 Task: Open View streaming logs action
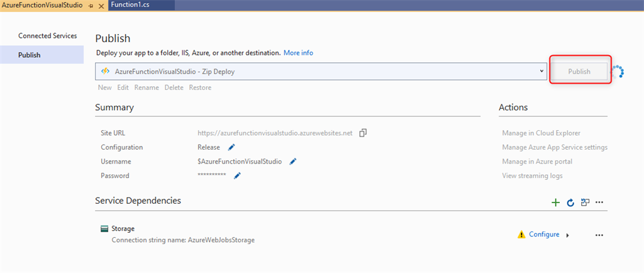[x=532, y=175]
